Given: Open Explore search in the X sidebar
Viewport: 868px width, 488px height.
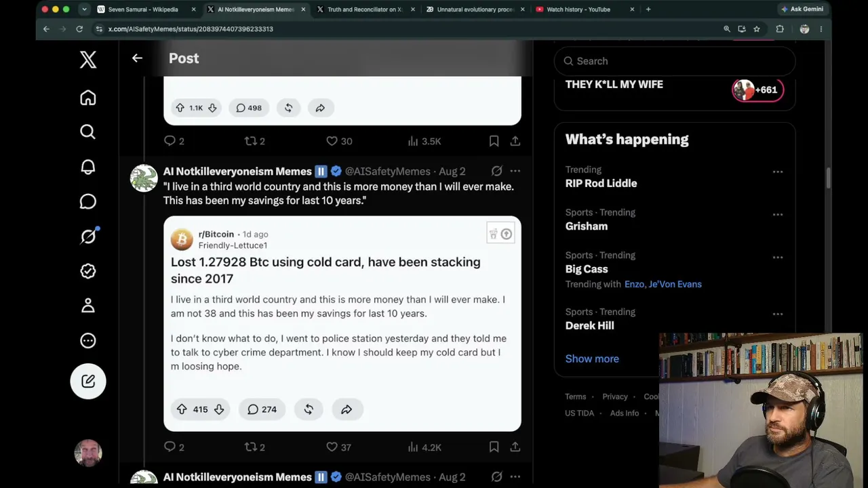Looking at the screenshot, I should click(88, 132).
